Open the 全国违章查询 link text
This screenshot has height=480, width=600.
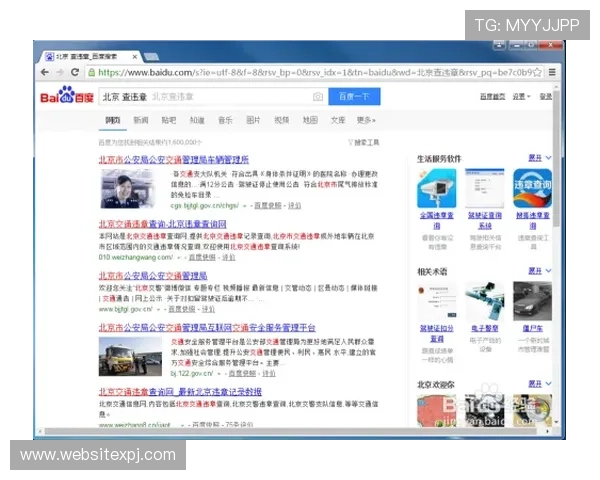pyautogui.click(x=437, y=220)
